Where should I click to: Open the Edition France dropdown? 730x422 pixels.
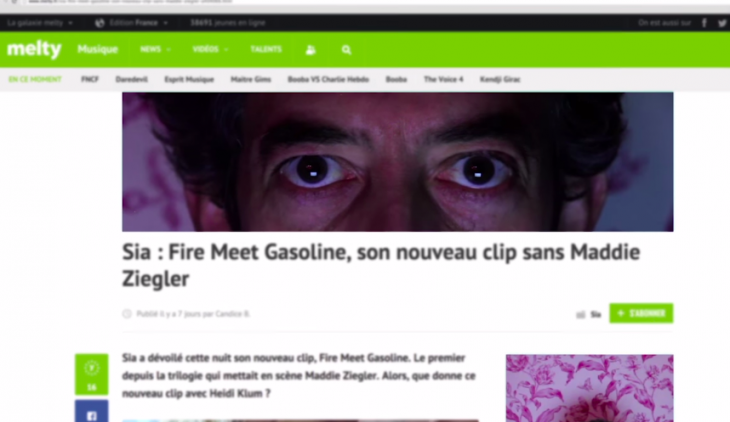point(138,22)
